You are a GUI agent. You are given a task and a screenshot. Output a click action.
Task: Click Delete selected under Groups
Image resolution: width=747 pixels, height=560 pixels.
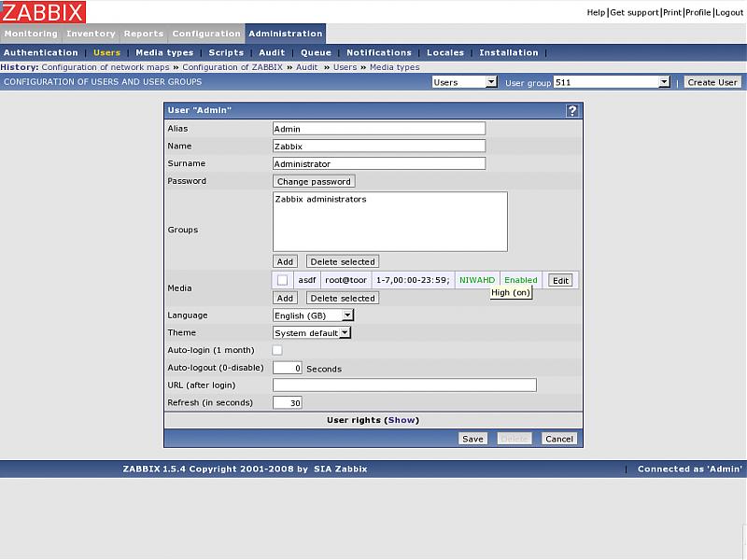(x=343, y=261)
